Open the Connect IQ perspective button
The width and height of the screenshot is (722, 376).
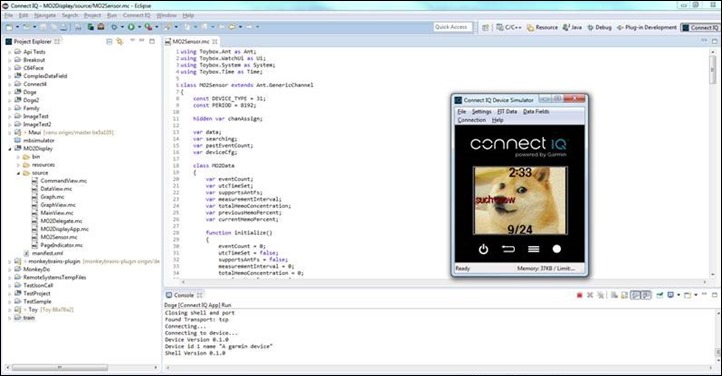pos(700,28)
